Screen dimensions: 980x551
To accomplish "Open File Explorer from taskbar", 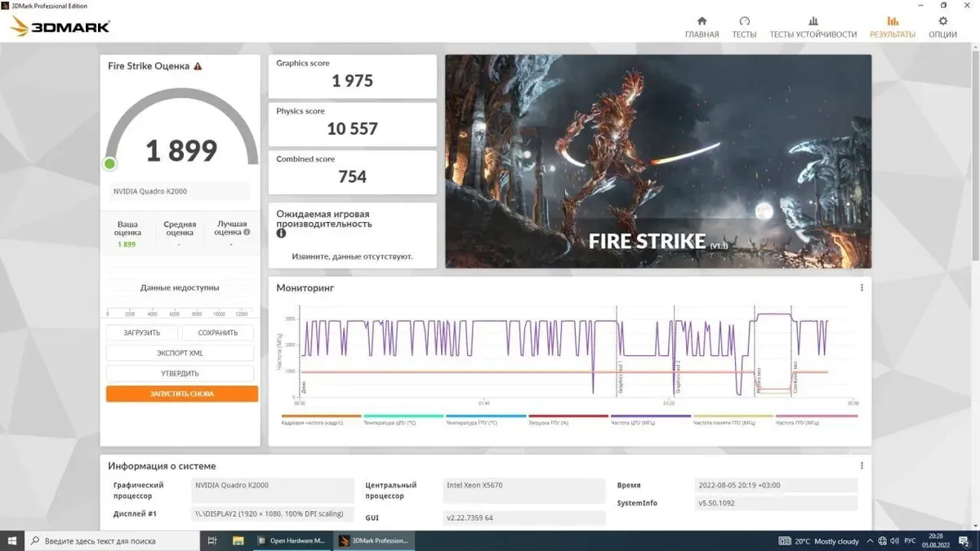I will [x=238, y=540].
